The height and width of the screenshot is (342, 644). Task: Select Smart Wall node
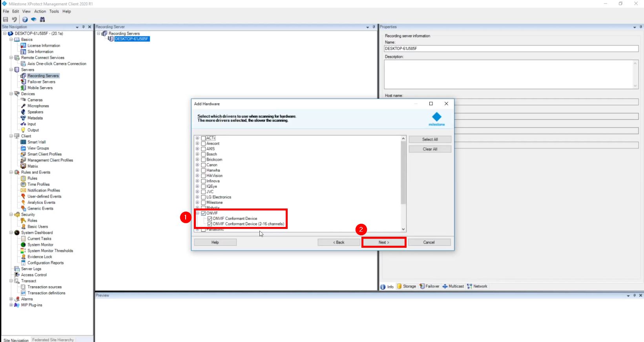click(x=36, y=142)
